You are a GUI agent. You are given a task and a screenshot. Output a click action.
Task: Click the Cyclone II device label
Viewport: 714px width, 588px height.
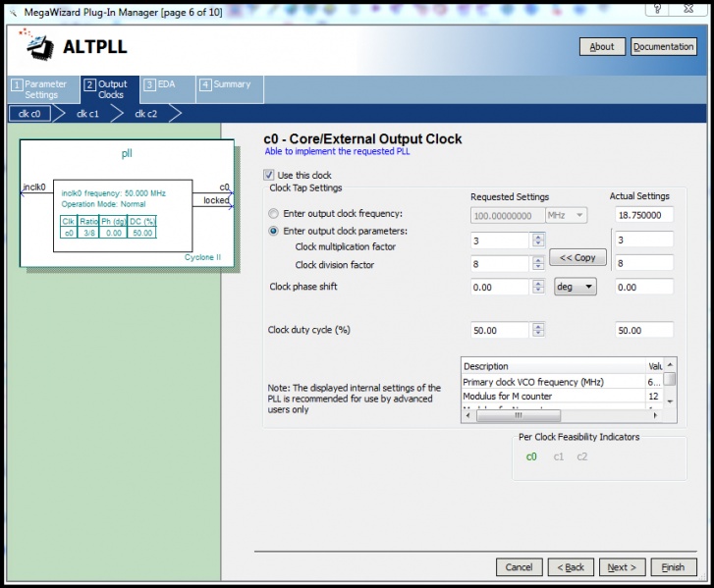click(202, 257)
